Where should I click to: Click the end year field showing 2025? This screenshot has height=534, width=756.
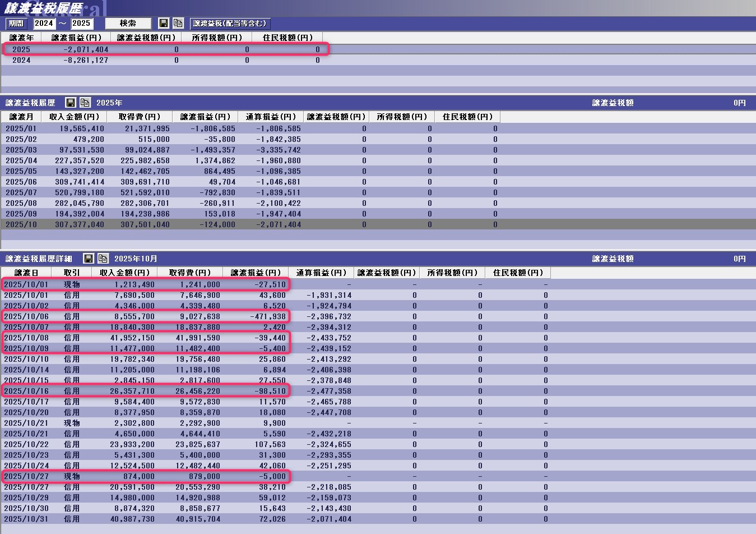tap(81, 24)
